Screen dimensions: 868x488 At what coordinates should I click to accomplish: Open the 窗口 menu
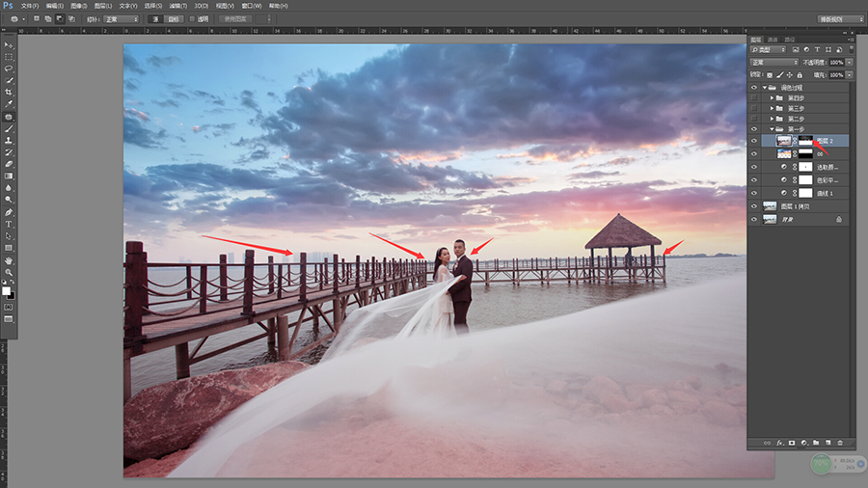[x=252, y=6]
